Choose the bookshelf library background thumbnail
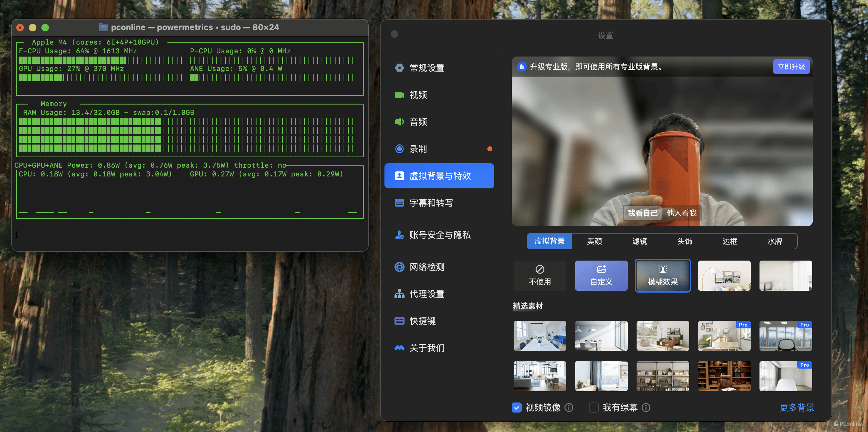 point(724,376)
